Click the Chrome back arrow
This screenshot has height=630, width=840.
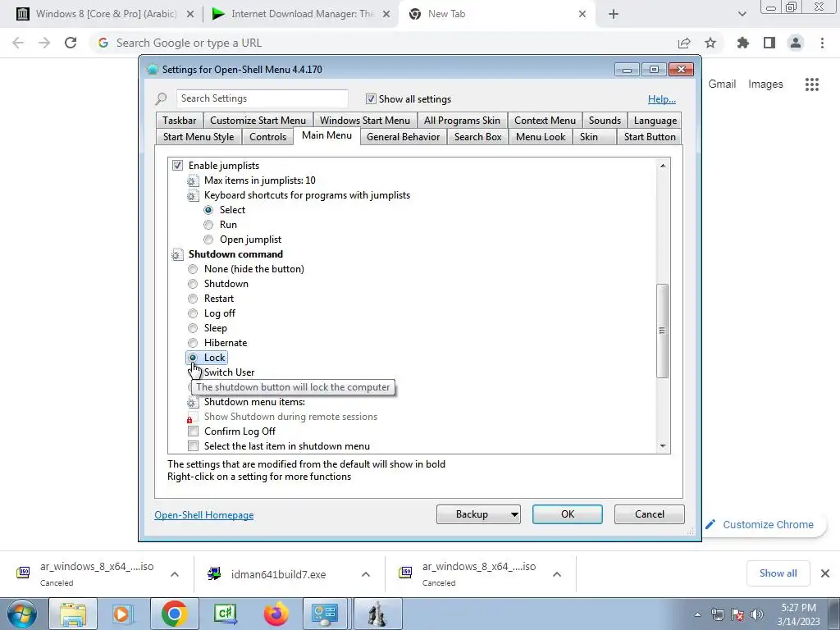pos(18,43)
